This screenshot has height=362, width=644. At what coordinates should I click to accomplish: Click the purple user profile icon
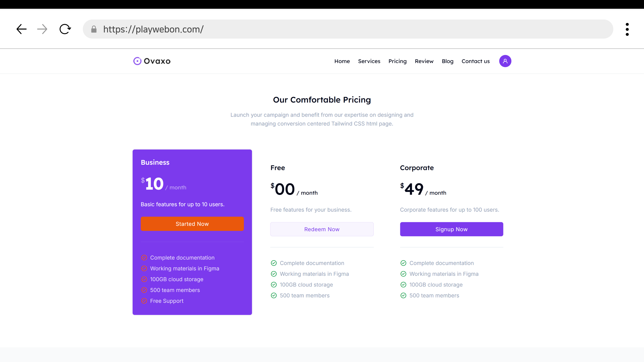tap(505, 61)
